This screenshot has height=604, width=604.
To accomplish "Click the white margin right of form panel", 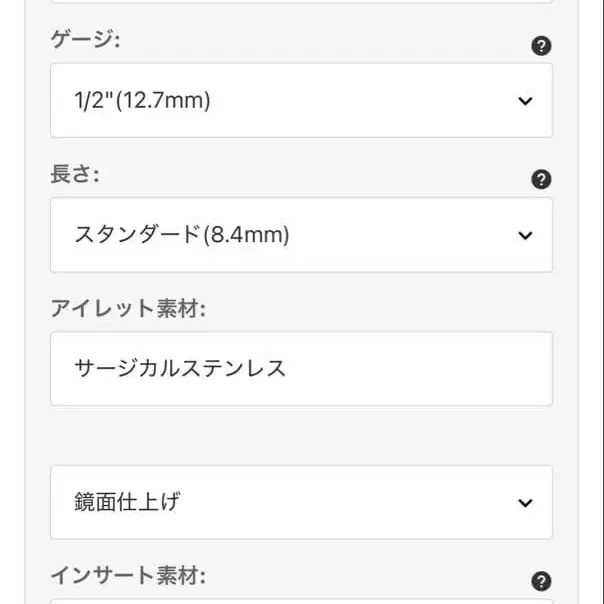I will click(x=591, y=302).
